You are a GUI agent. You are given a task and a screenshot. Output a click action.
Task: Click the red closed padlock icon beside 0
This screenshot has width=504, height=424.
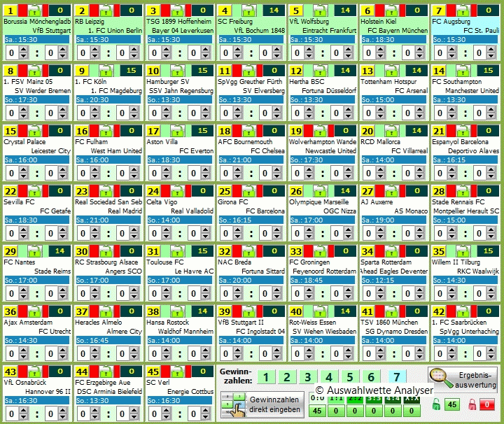tap(472, 404)
